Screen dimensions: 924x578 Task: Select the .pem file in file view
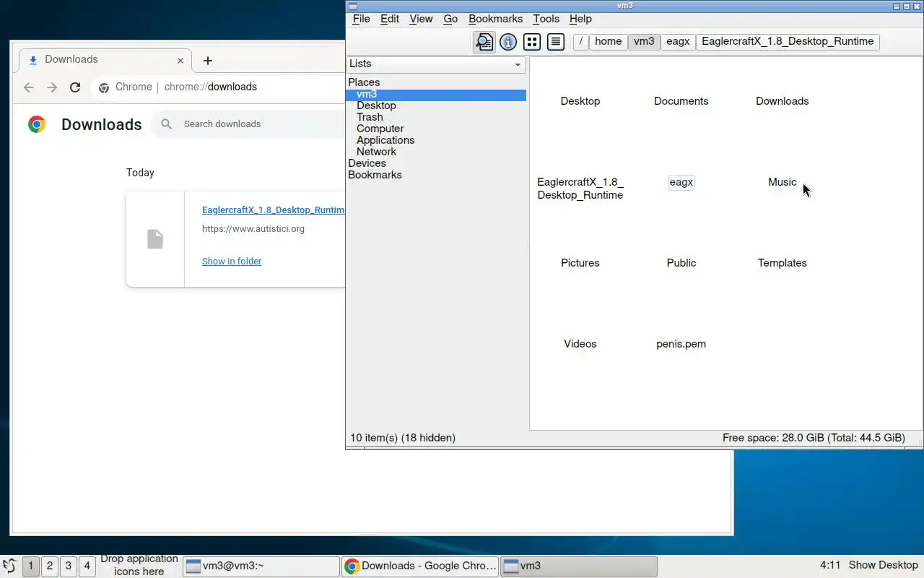(x=681, y=344)
